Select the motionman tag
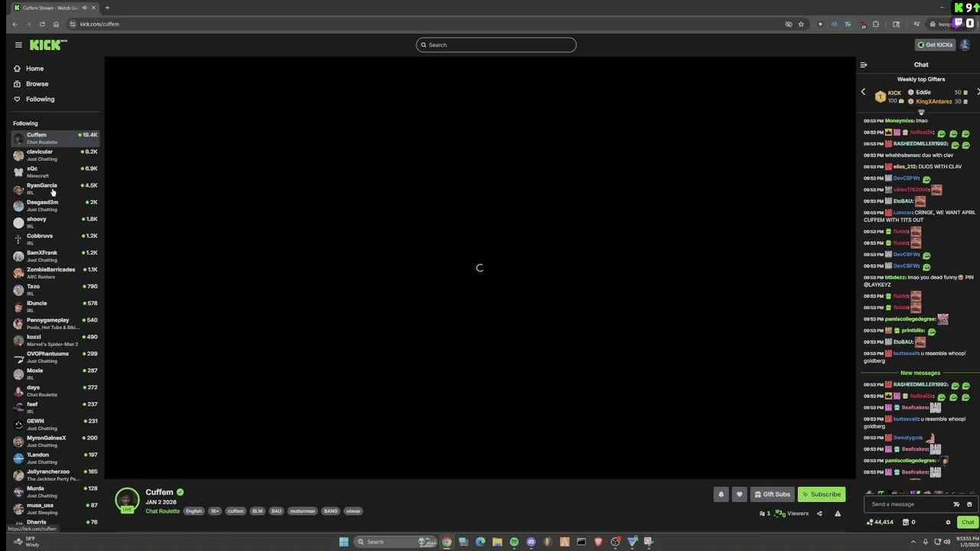This screenshot has height=551, width=980. [302, 511]
